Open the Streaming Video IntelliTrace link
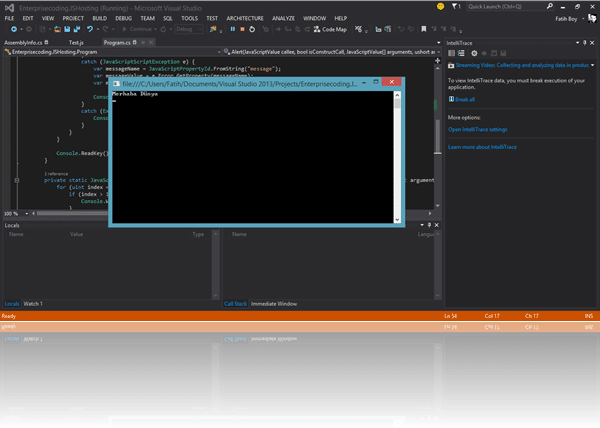This screenshot has height=428, width=600. tap(522, 65)
